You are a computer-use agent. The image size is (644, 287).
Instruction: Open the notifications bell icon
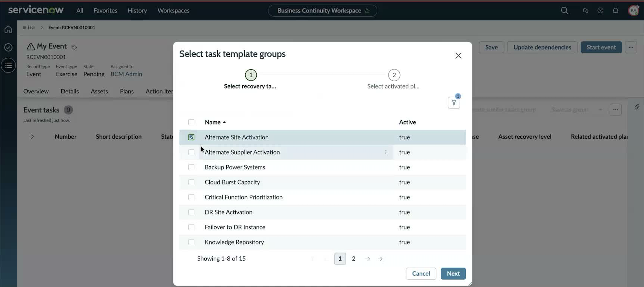[615, 11]
